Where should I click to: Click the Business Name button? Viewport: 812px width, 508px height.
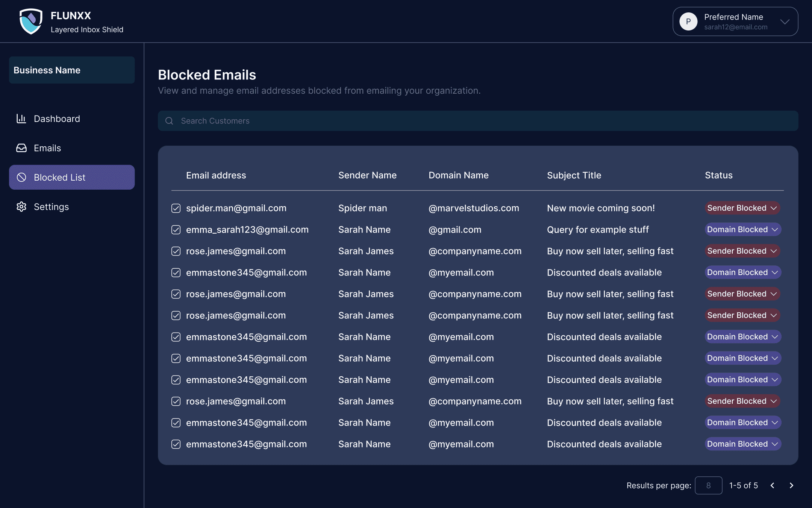click(x=72, y=70)
